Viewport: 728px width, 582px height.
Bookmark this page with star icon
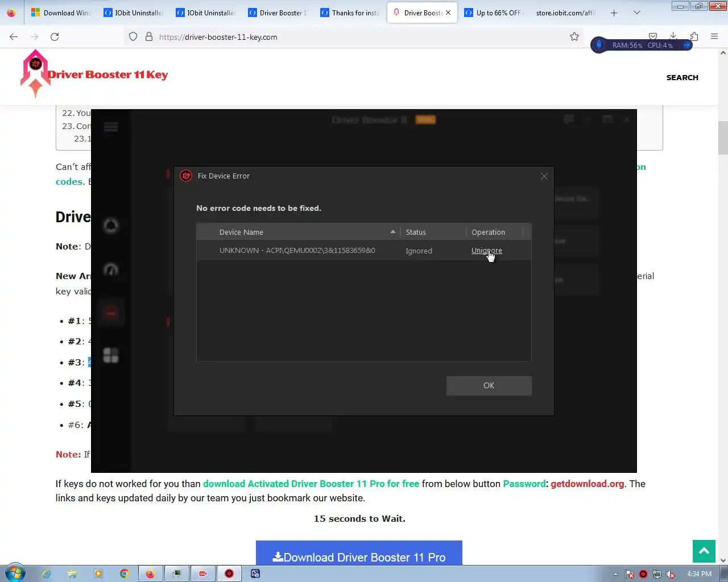click(x=574, y=36)
